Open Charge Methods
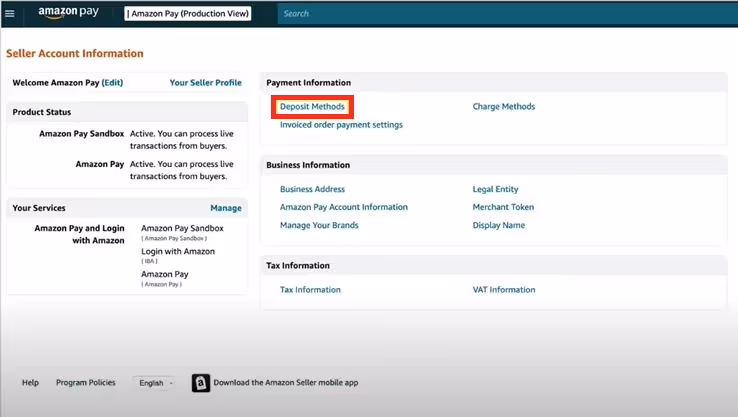738x417 pixels. [x=504, y=107]
